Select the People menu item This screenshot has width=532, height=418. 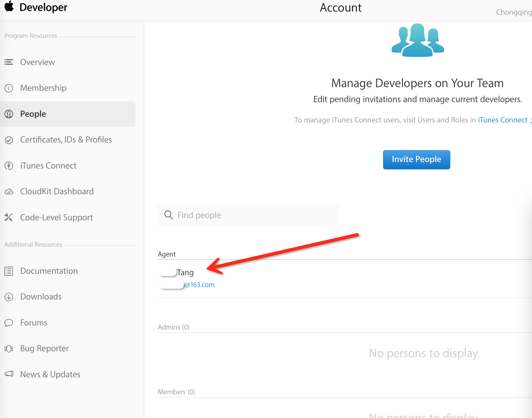[68, 114]
